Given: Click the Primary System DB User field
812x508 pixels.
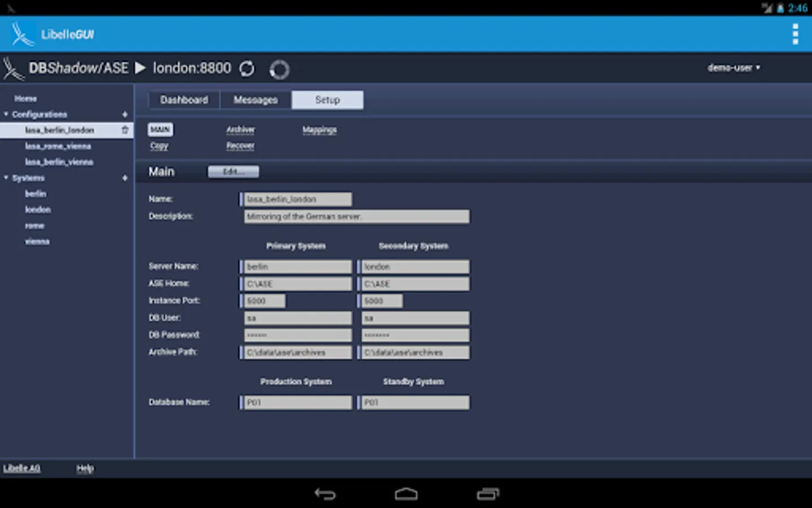Looking at the screenshot, I should coord(298,318).
